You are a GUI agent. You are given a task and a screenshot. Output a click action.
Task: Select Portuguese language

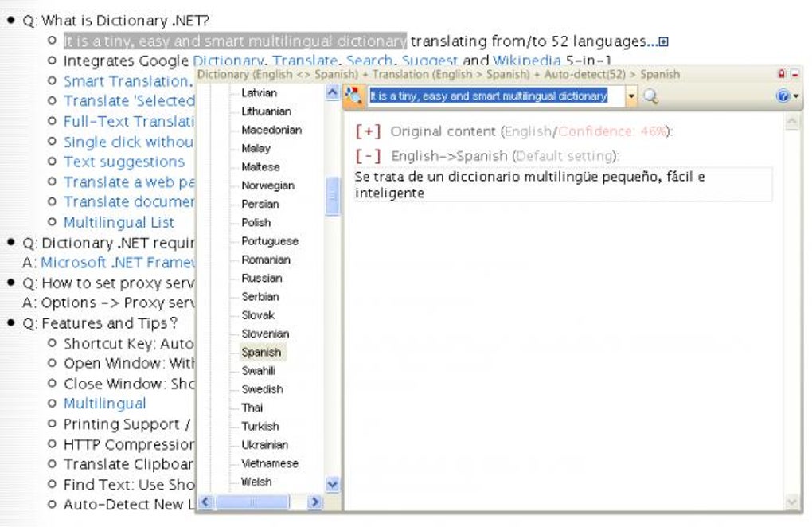(x=270, y=241)
